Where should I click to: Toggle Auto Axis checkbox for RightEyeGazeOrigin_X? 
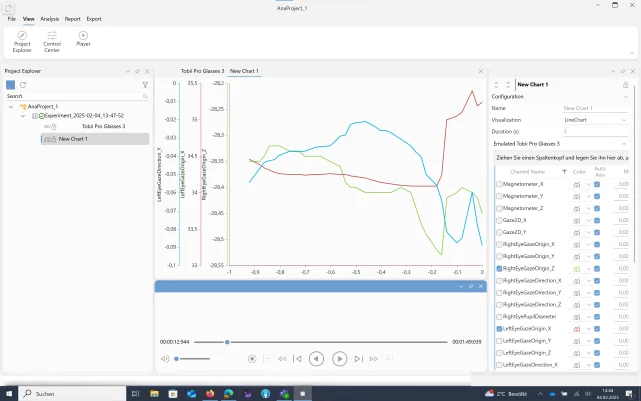597,244
